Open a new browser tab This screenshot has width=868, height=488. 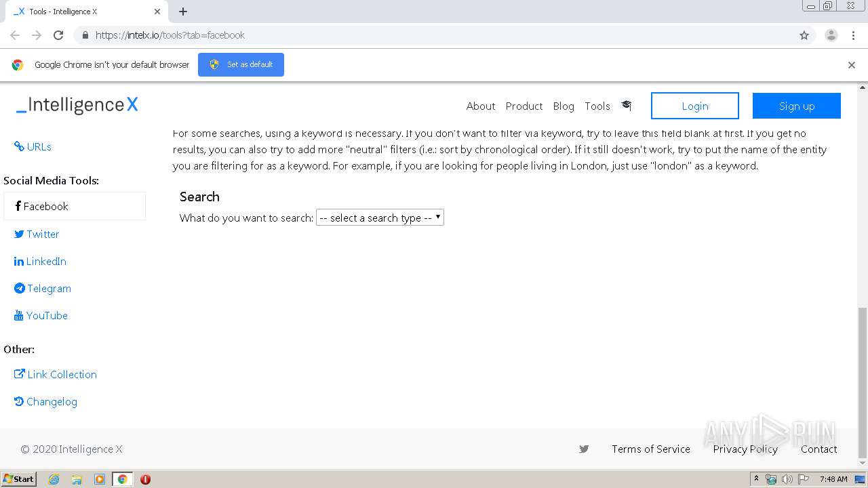pos(183,12)
